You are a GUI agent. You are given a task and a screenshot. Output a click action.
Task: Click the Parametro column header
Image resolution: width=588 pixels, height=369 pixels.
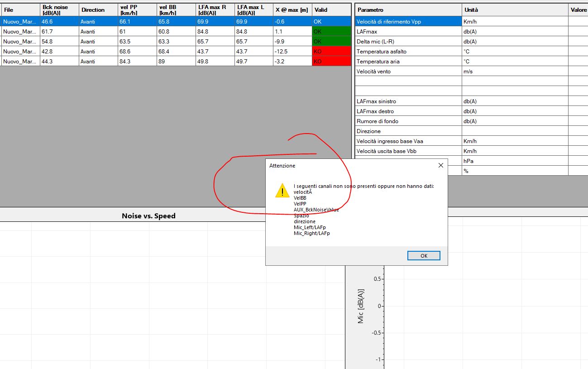407,10
